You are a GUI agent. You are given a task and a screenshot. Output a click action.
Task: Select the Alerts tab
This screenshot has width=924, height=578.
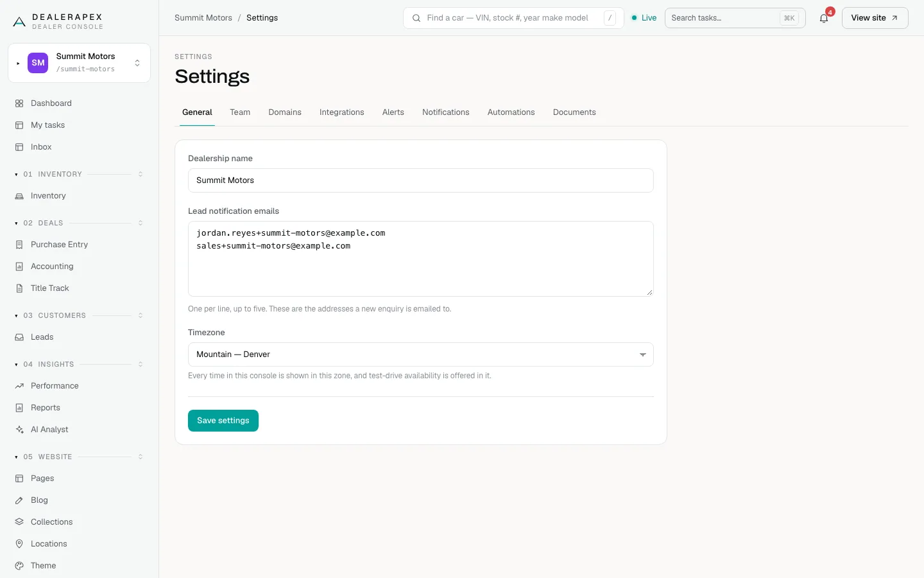(393, 112)
